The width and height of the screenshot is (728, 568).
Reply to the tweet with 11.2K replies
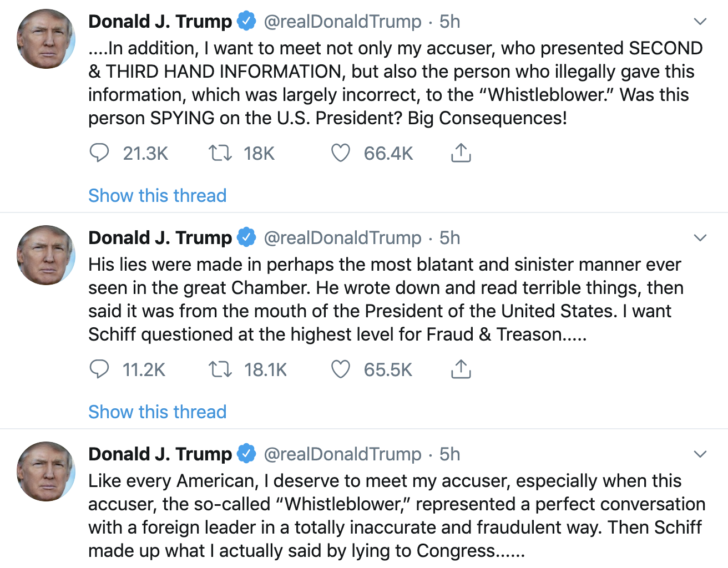(x=99, y=369)
